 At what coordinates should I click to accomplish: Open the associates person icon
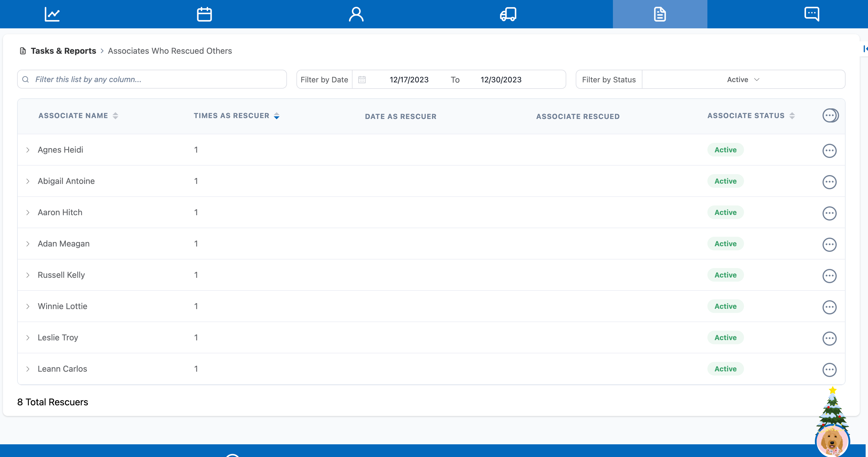356,14
